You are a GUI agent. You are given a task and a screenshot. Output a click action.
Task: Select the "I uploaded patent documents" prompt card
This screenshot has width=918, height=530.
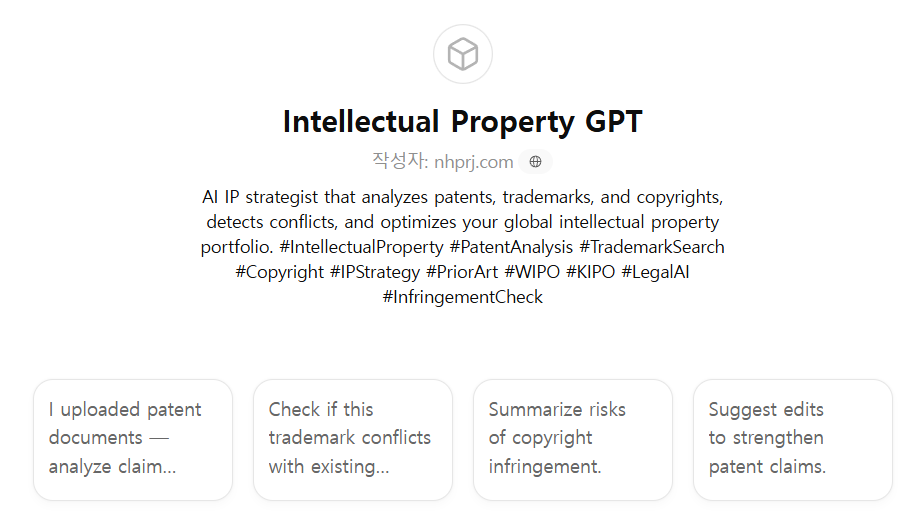pyautogui.click(x=133, y=439)
